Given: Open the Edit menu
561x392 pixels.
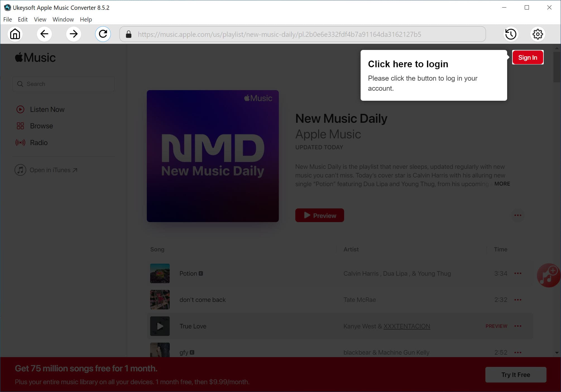Looking at the screenshot, I should [x=22, y=19].
